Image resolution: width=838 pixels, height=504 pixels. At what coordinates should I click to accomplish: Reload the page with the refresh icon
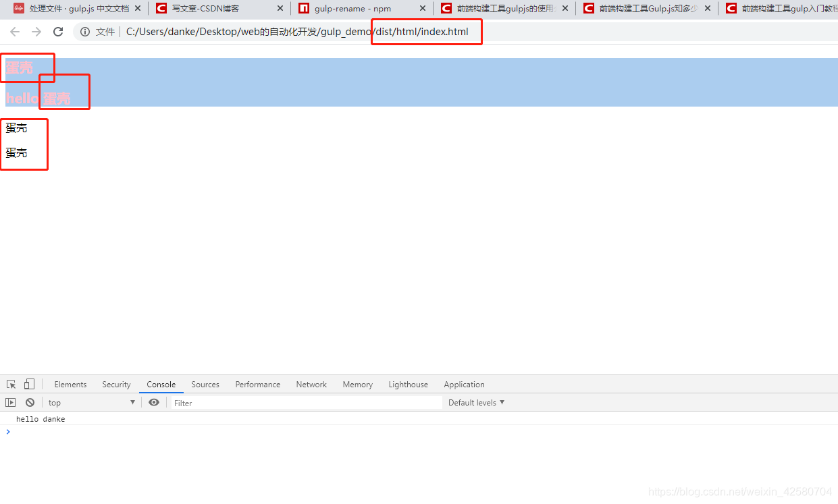pyautogui.click(x=58, y=32)
